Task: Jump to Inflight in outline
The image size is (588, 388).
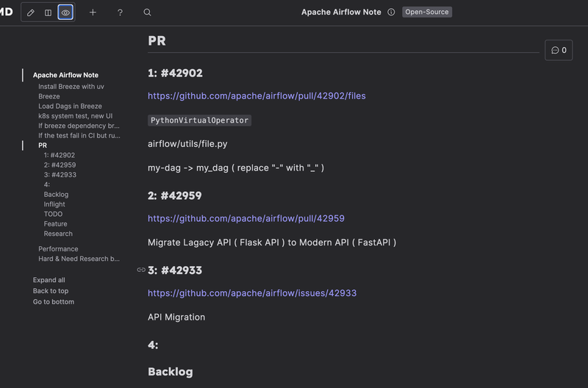Action: tap(54, 204)
